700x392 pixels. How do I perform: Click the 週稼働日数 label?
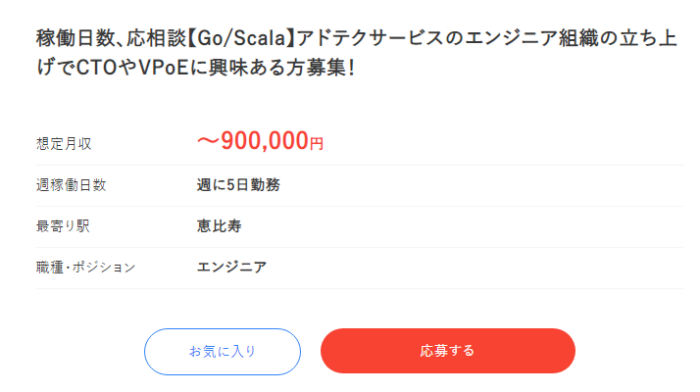click(71, 185)
